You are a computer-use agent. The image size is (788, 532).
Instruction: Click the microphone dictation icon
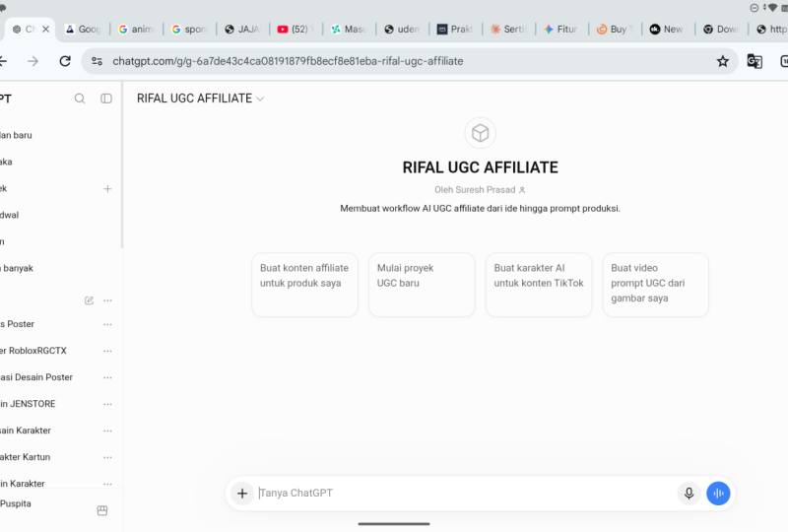click(689, 494)
